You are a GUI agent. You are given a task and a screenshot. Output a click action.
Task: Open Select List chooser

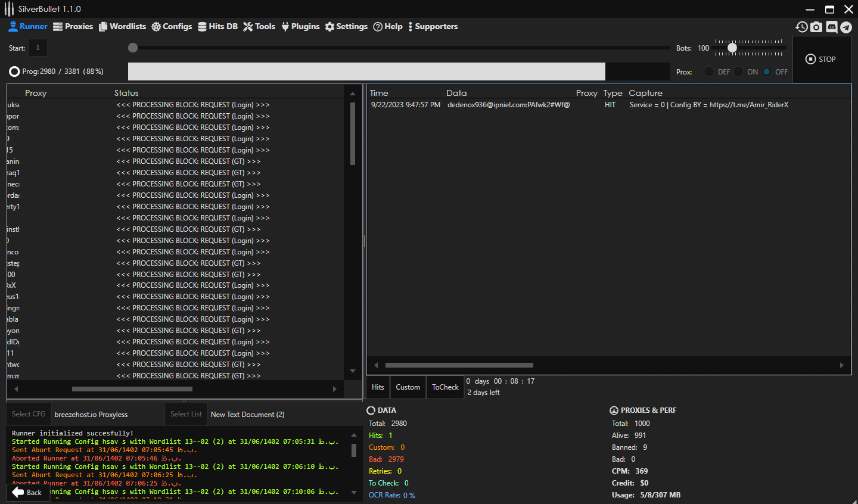click(186, 413)
